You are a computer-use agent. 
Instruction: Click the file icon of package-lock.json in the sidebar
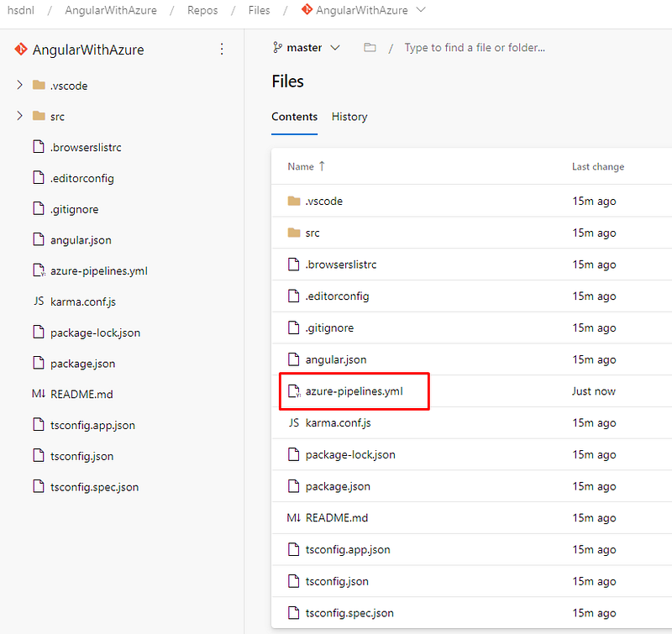point(39,333)
